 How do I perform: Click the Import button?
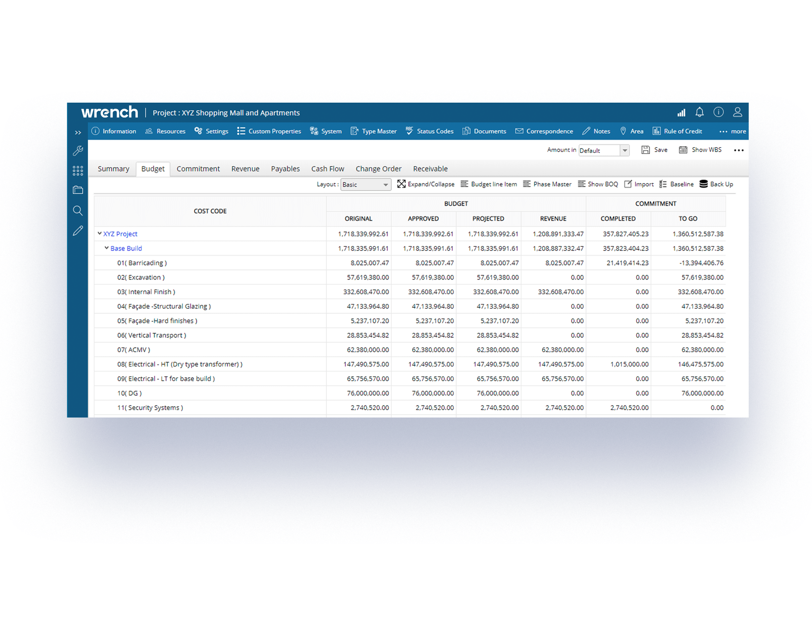pos(639,184)
